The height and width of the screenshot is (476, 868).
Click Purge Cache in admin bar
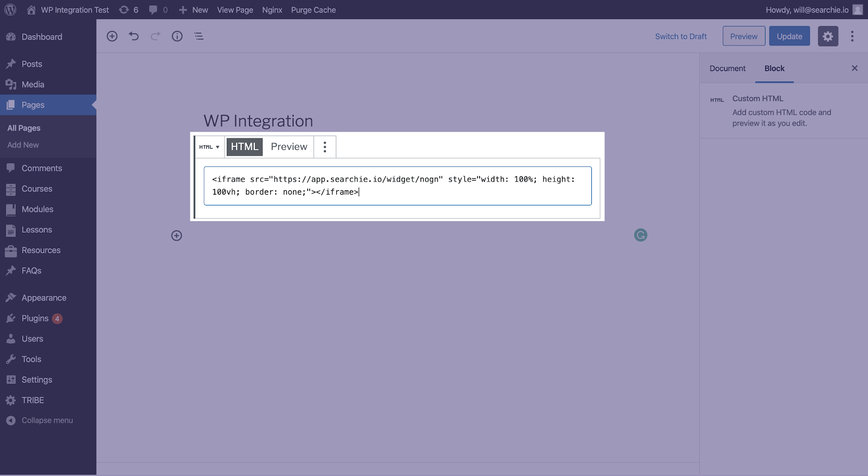coord(314,10)
